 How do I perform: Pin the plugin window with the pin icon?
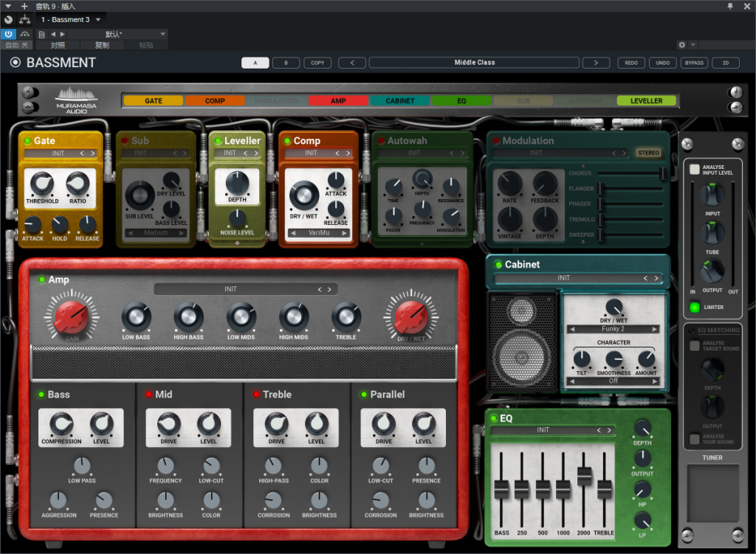pos(730,6)
